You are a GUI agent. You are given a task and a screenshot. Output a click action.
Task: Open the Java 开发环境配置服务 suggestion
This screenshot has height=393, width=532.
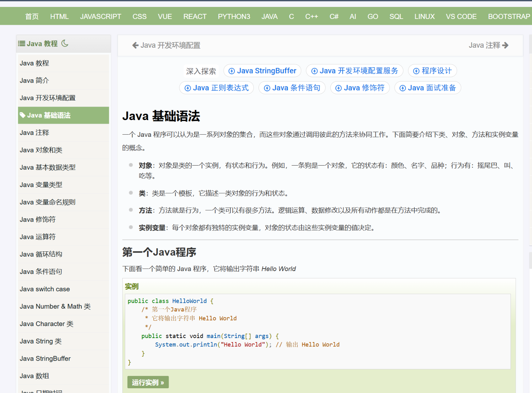coord(355,71)
